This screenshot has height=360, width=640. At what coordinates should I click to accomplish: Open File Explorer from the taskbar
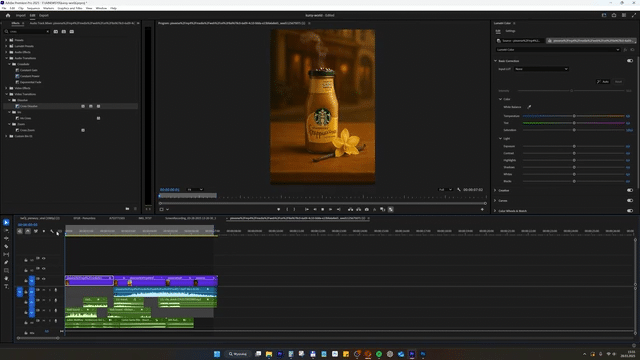pyautogui.click(x=269, y=354)
